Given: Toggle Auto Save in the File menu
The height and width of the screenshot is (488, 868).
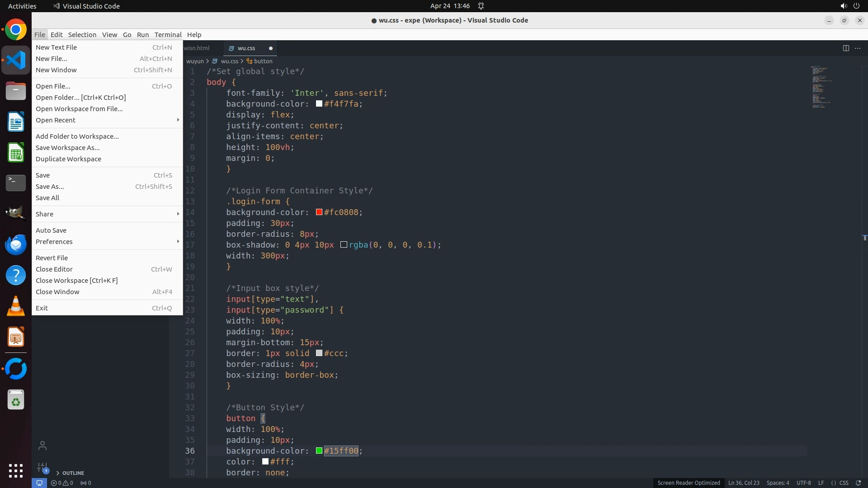Looking at the screenshot, I should pos(51,230).
